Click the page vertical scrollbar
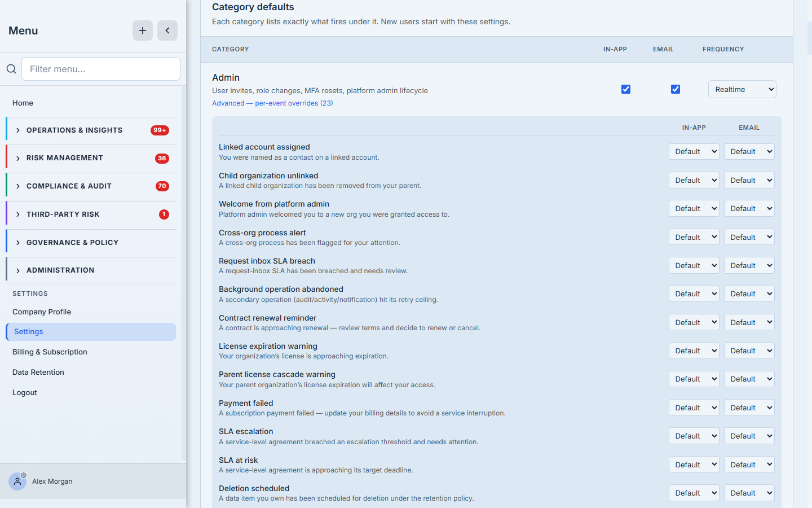This screenshot has height=508, width=812. (810, 38)
